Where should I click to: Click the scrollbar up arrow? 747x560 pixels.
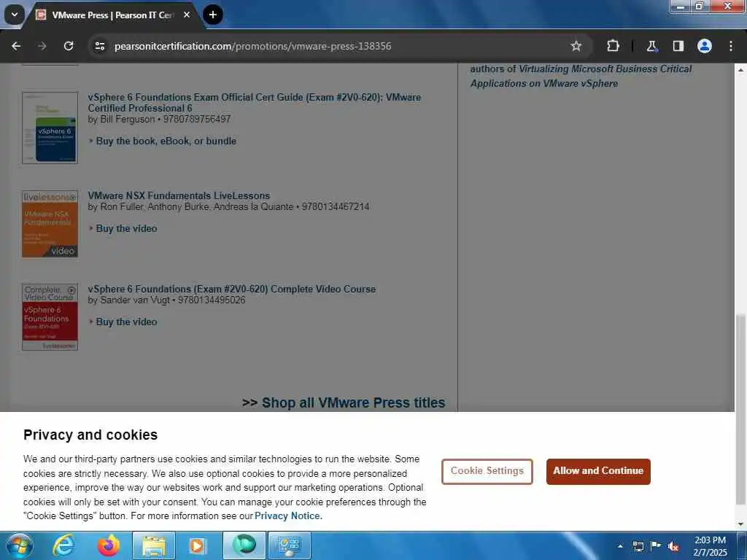tap(740, 69)
